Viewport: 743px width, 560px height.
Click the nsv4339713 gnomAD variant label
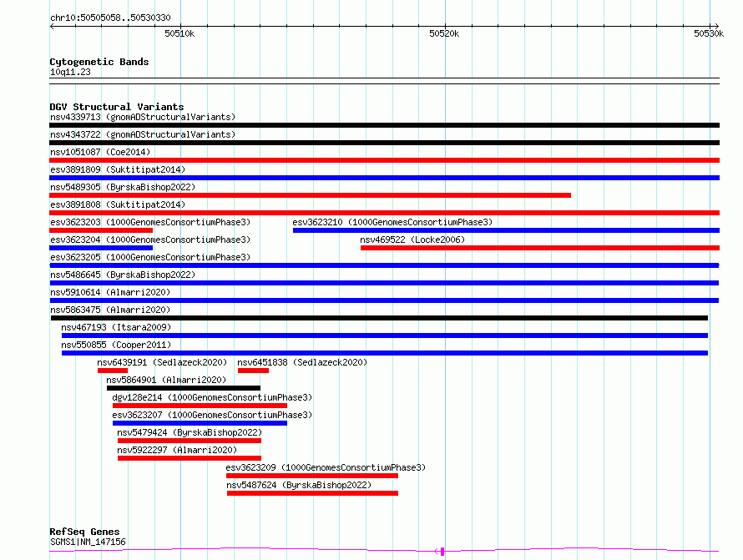pyautogui.click(x=143, y=117)
